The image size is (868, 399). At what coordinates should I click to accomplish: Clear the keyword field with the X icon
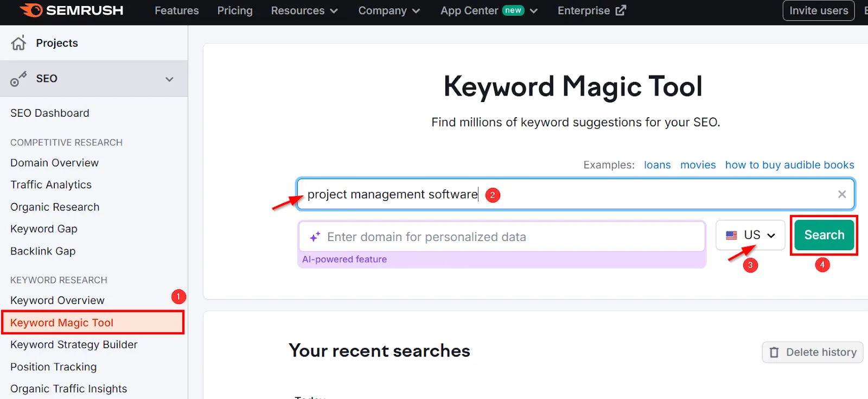842,194
